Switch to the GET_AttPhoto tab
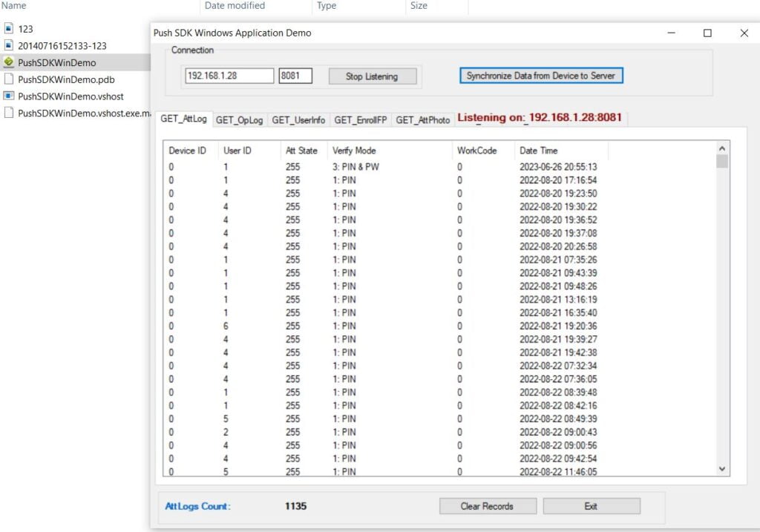The height and width of the screenshot is (532, 760). pyautogui.click(x=422, y=120)
